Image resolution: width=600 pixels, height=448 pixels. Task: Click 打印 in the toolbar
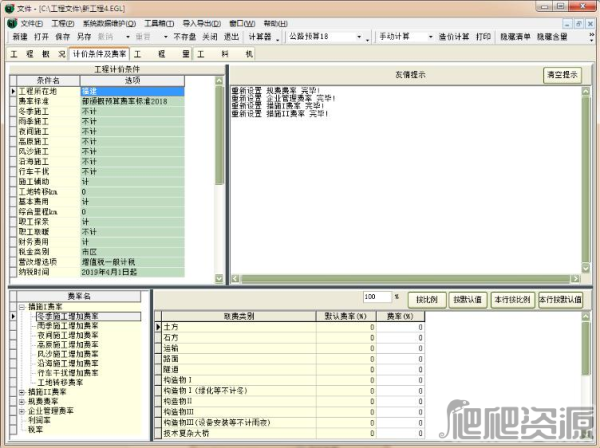pos(483,37)
